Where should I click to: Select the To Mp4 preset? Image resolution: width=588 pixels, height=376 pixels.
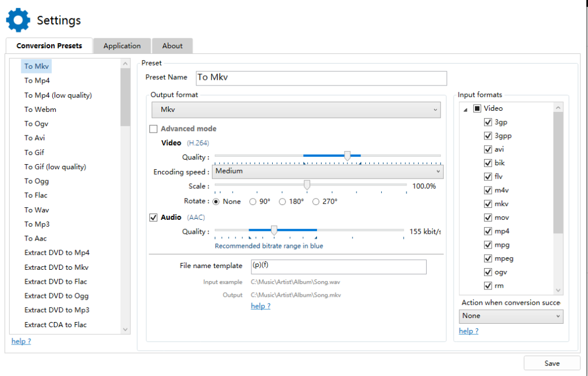37,80
